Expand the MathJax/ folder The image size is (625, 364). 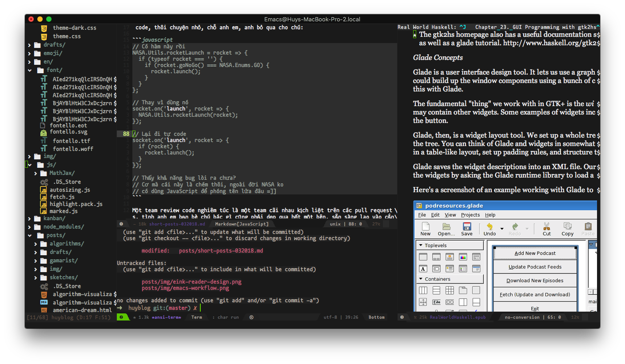(36, 173)
